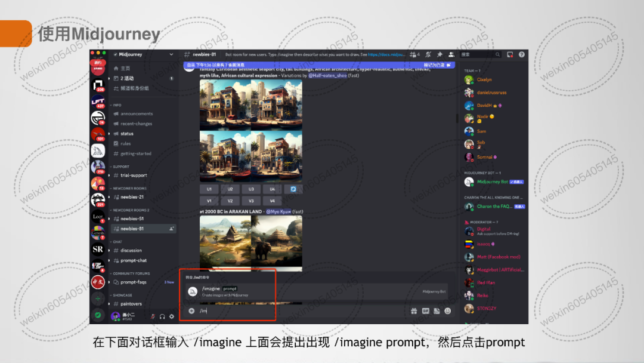Click the U3 upscale button
This screenshot has width=644, height=363.
click(x=251, y=189)
